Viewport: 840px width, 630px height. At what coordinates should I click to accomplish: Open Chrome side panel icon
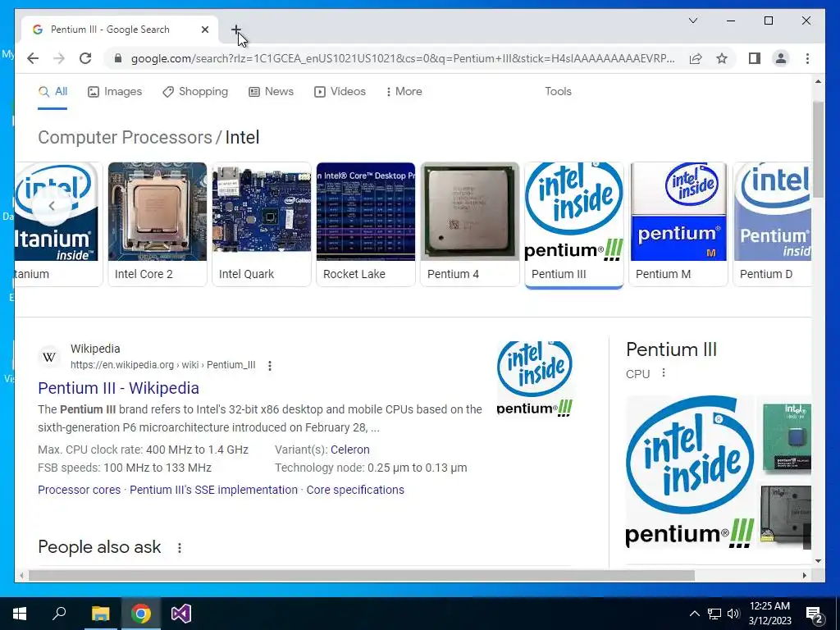755,58
